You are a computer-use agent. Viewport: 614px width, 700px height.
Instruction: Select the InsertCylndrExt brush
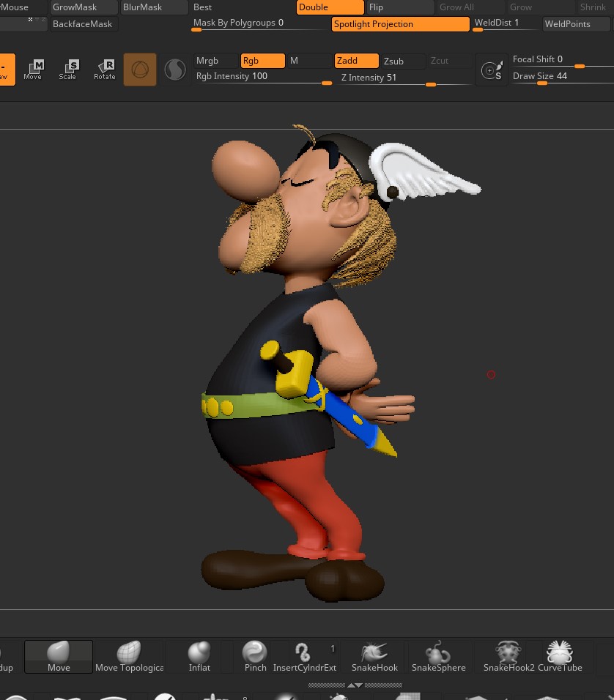coord(304,656)
